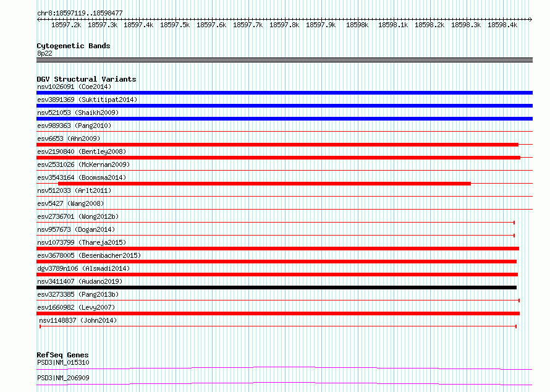
Task: Open variant esv3543164 (Boomsma2014) label
Action: [82, 177]
